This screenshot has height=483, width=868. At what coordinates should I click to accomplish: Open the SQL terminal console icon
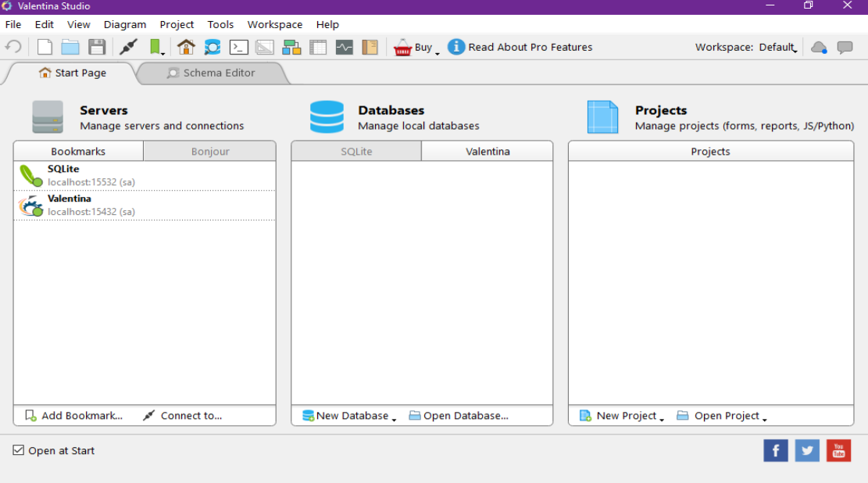238,47
